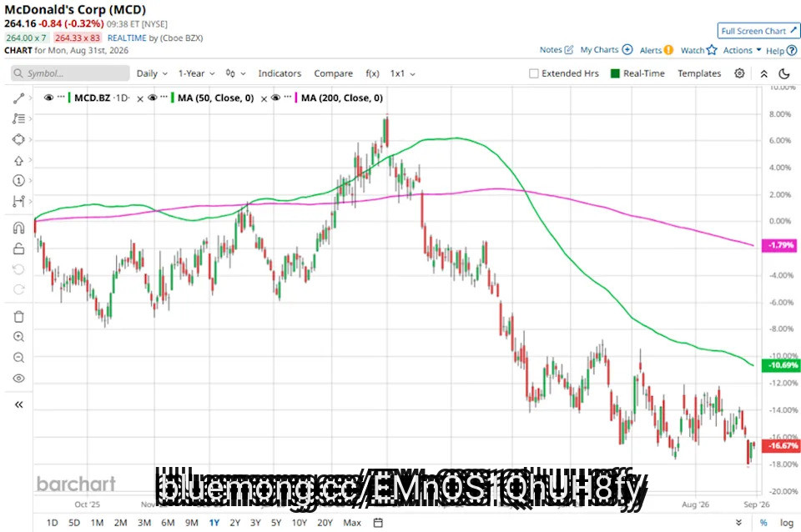Open chart settings gear icon
This screenshot has height=532, width=801.
(x=739, y=73)
